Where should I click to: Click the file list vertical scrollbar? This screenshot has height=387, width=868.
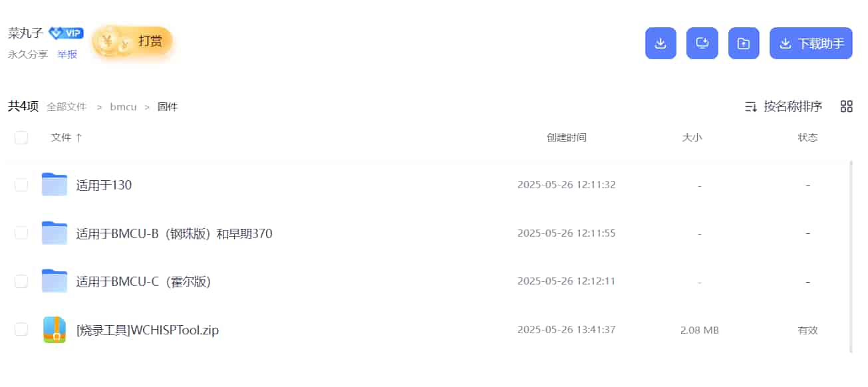851,255
